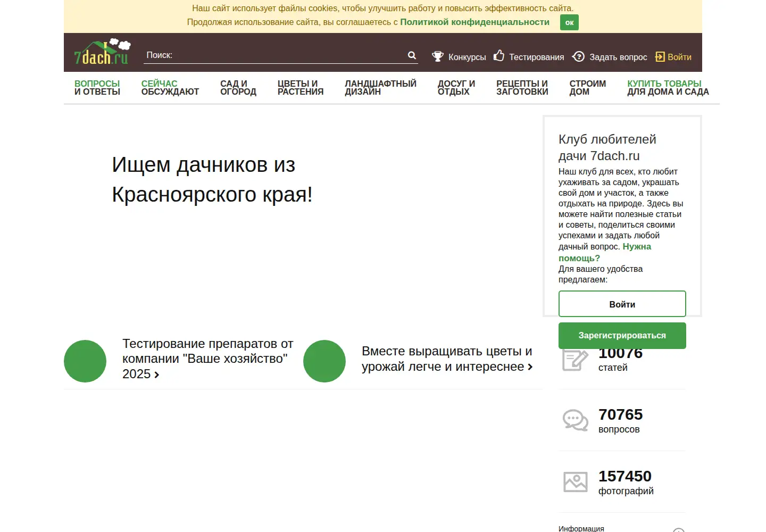
Task: Open the Ищем дачников из Красноярского края headline
Action: coord(212,180)
